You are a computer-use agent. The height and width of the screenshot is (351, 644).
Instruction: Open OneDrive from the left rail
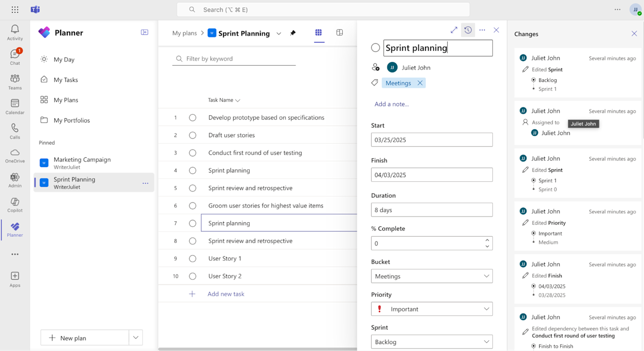(15, 155)
